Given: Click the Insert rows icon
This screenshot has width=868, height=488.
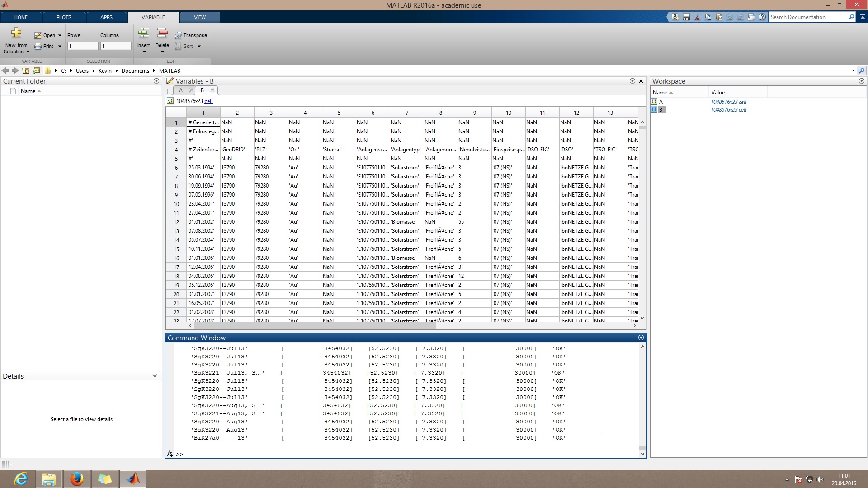Looking at the screenshot, I should tap(144, 33).
